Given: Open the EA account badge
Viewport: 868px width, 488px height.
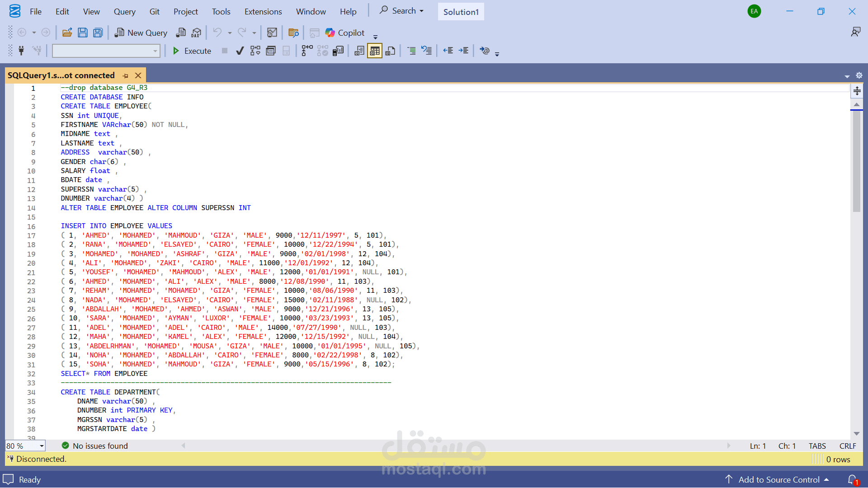Looking at the screenshot, I should coord(754,11).
